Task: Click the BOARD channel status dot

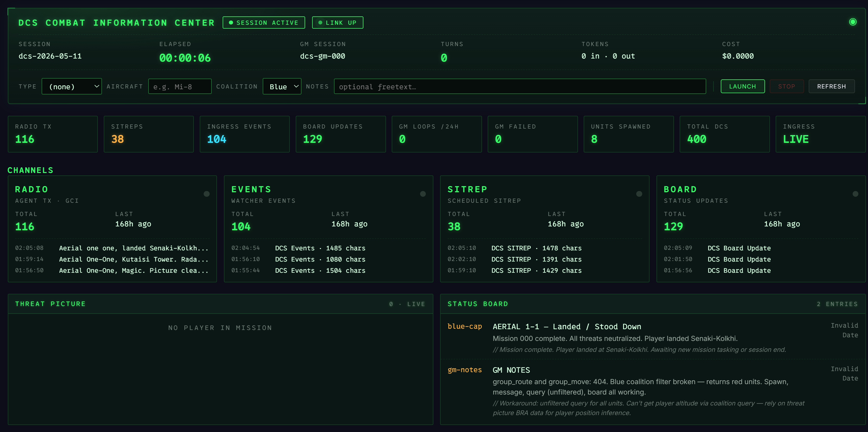Action: (856, 194)
